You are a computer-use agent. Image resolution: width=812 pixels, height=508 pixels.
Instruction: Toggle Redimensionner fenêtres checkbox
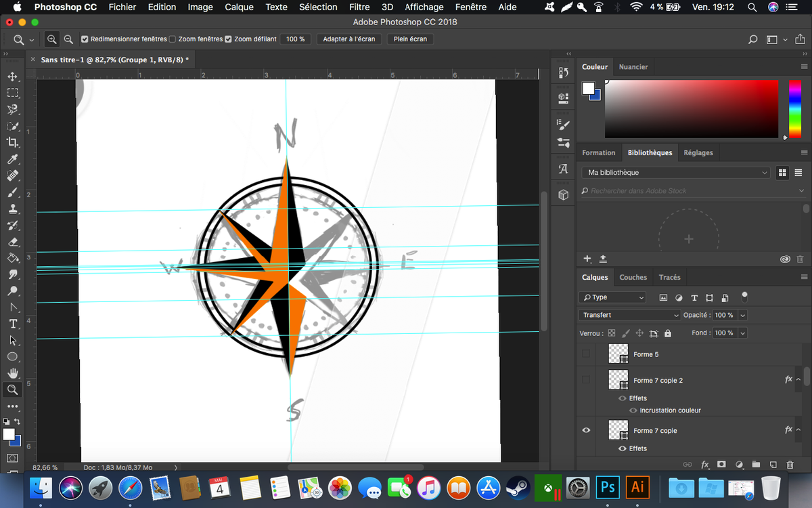(x=85, y=39)
